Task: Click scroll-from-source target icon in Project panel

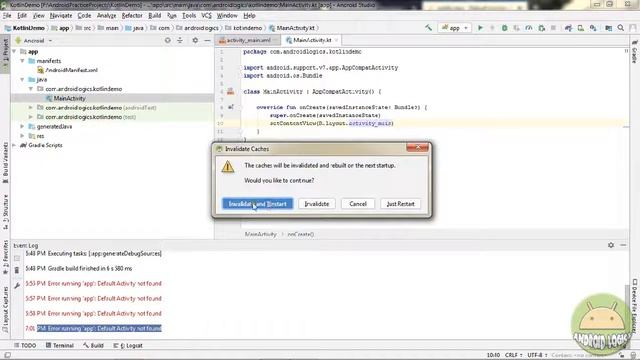Action: [167, 40]
